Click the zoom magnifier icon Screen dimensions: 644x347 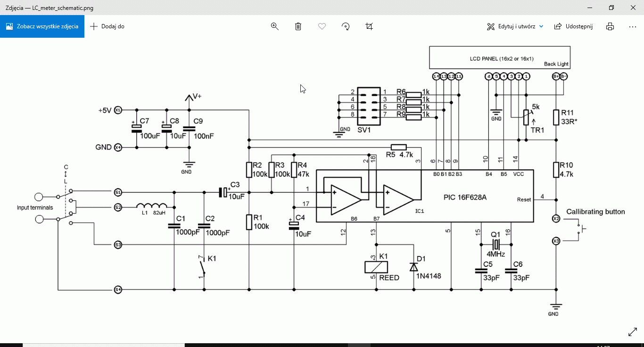click(275, 26)
